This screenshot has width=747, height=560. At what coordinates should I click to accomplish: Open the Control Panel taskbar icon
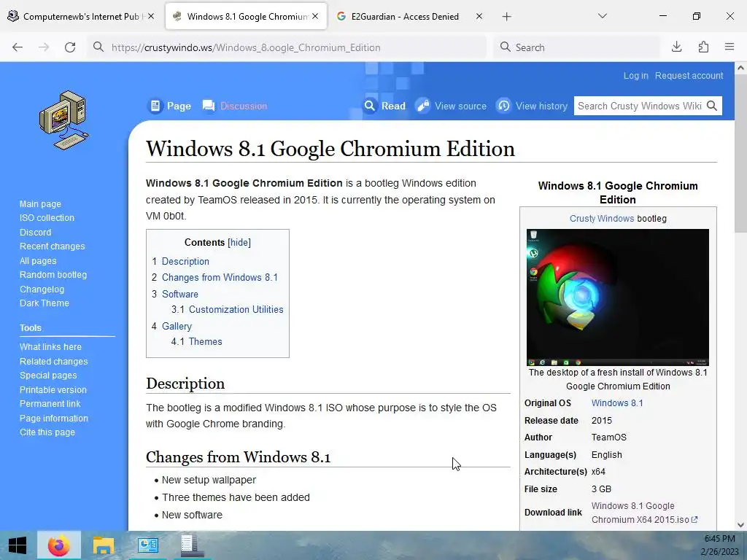click(147, 545)
